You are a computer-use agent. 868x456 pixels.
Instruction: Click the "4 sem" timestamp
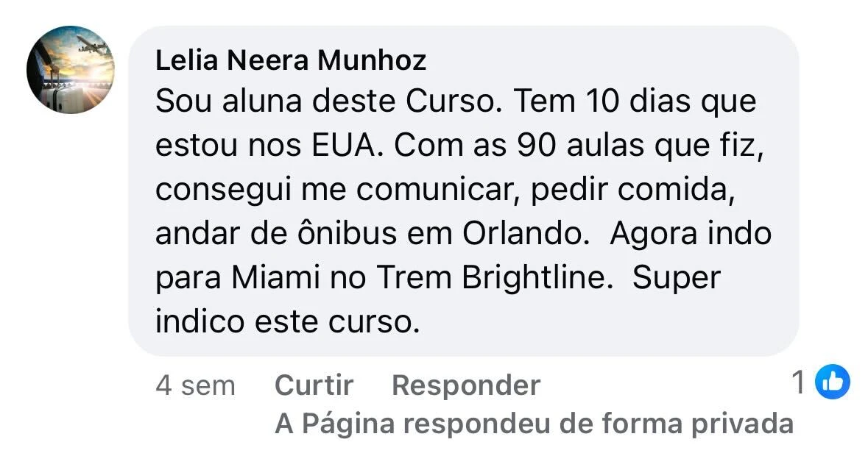(x=195, y=385)
